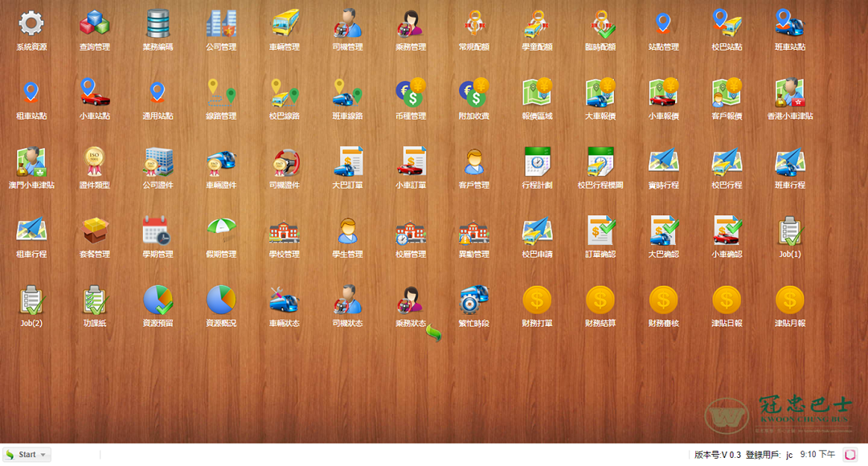Open 車輛管理 yellow bus icon
Viewport: 868px width, 466px height.
click(x=284, y=24)
